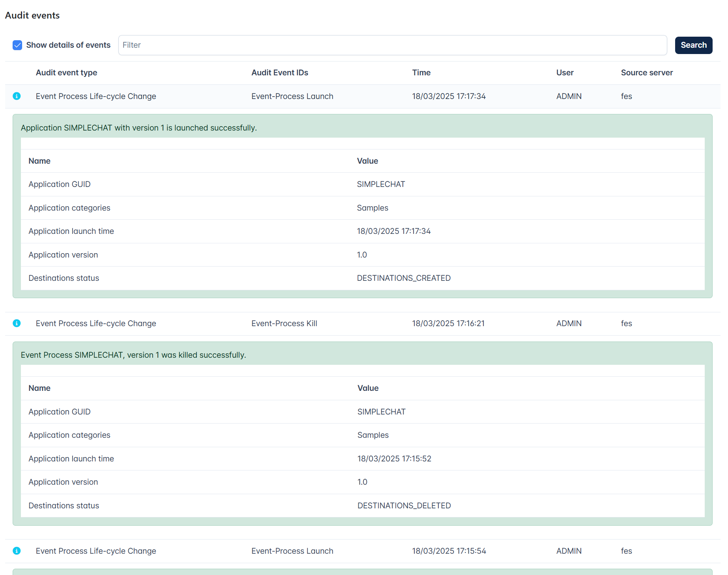
Task: Click Show details of events label
Action: [68, 45]
